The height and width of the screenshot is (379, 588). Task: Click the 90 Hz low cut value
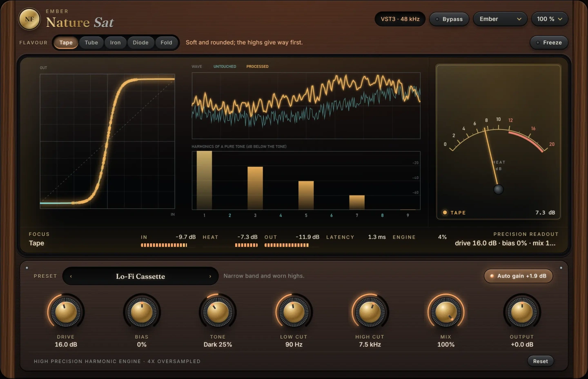coord(294,345)
